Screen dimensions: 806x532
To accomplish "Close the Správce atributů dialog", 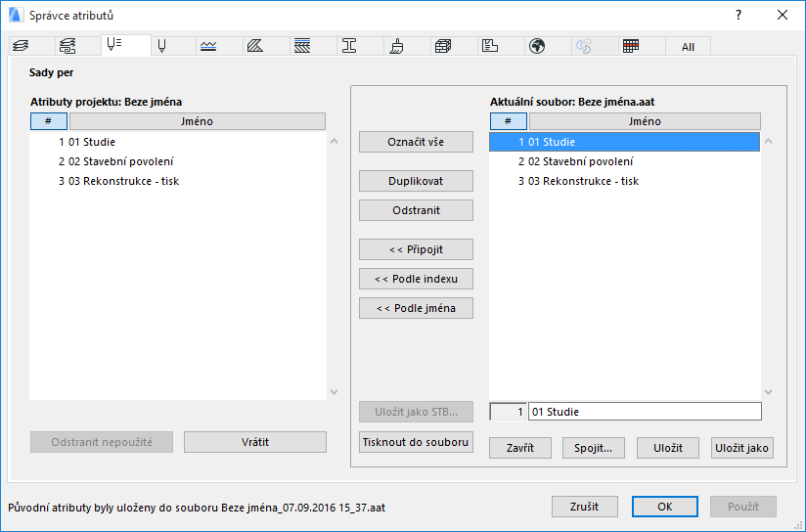I will pyautogui.click(x=783, y=15).
